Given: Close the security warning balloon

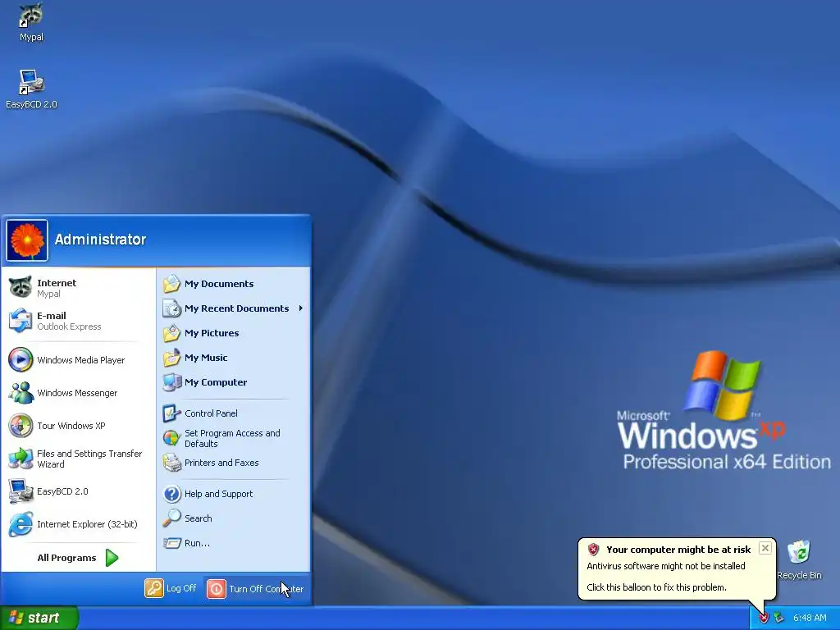Looking at the screenshot, I should [765, 548].
